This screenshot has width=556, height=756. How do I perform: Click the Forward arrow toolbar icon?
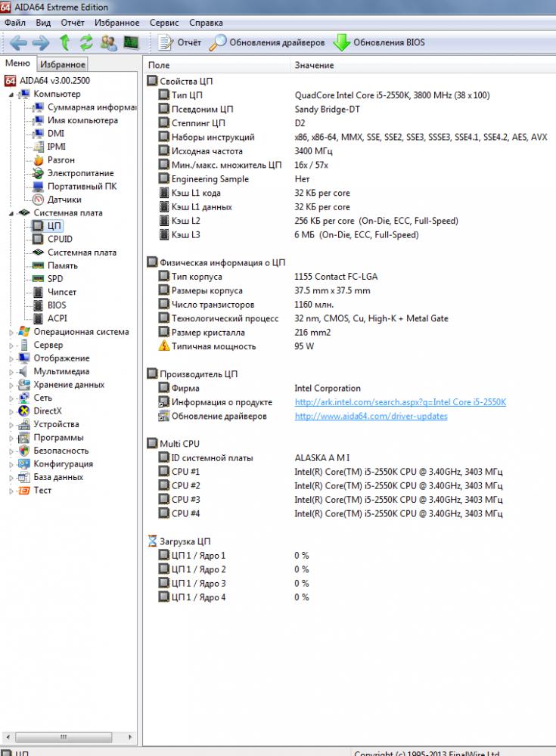(41, 43)
